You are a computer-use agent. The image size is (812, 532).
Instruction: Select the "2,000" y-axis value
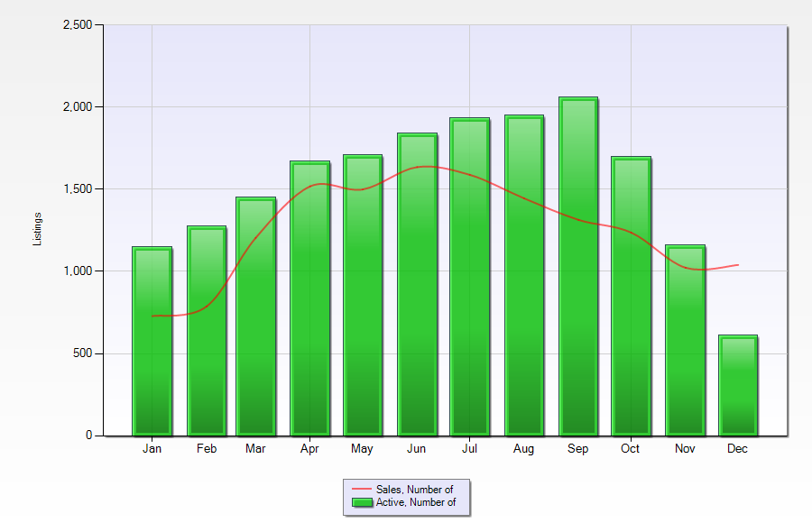pyautogui.click(x=78, y=107)
